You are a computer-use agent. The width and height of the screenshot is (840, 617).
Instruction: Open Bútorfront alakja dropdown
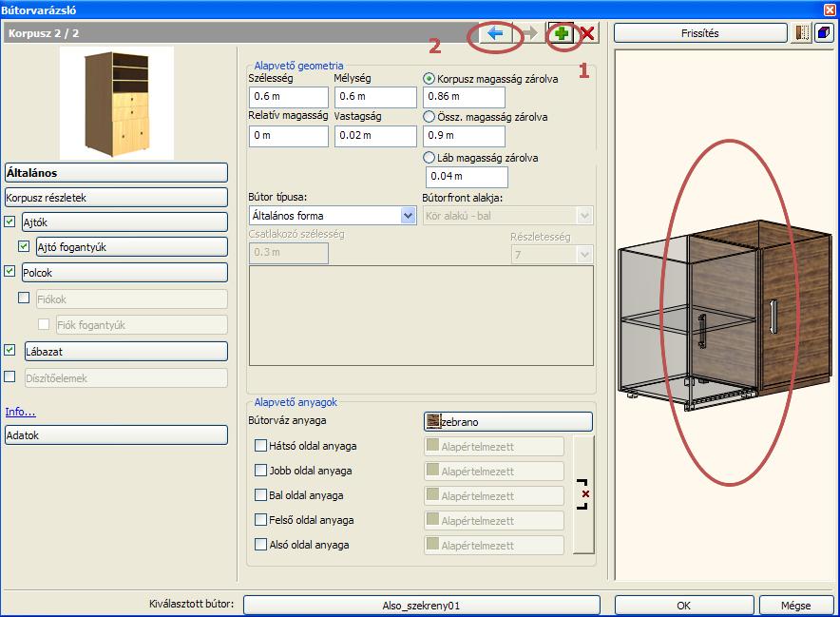click(507, 216)
